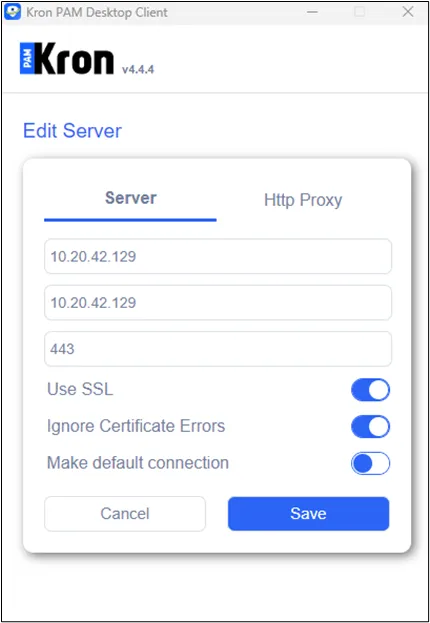Screen dimensions: 430x623
Task: Click the Kron PAM Desktop Client title text
Action: pos(97,12)
